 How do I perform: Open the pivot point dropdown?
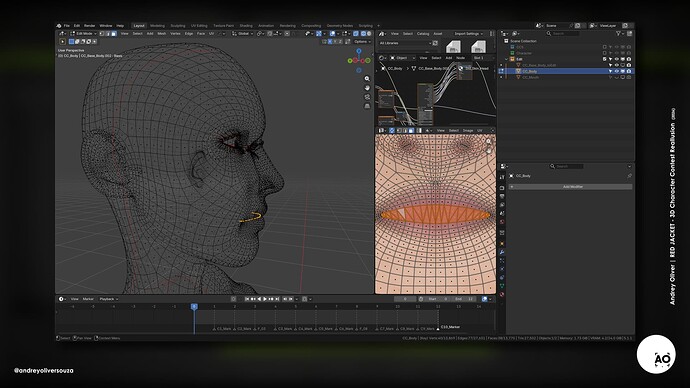[x=261, y=33]
